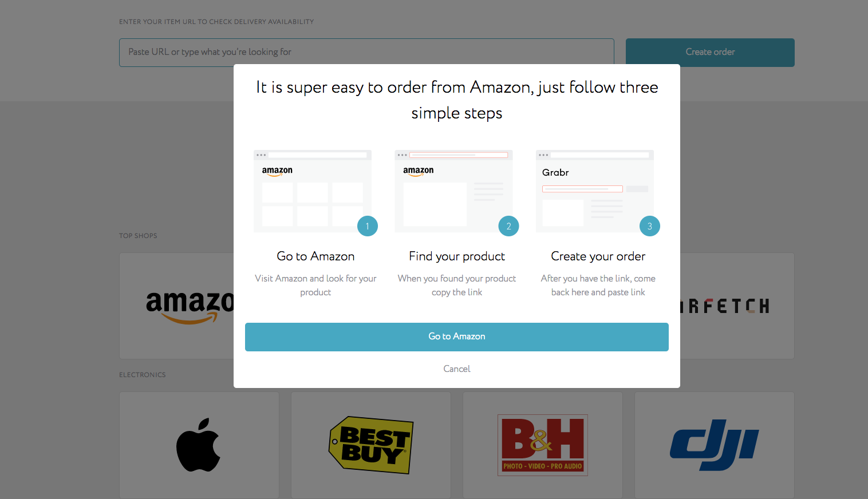Image resolution: width=868 pixels, height=499 pixels.
Task: Open the Find your product illustration
Action: (x=453, y=191)
